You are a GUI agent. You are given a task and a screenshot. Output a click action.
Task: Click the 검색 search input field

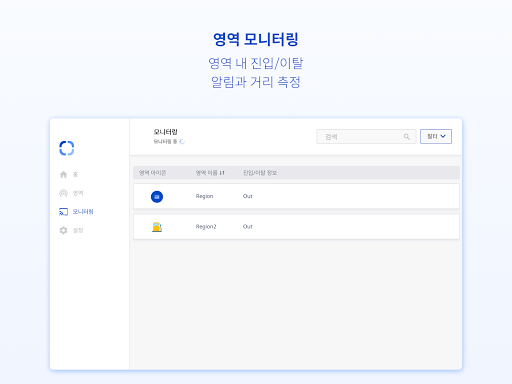[x=366, y=137]
